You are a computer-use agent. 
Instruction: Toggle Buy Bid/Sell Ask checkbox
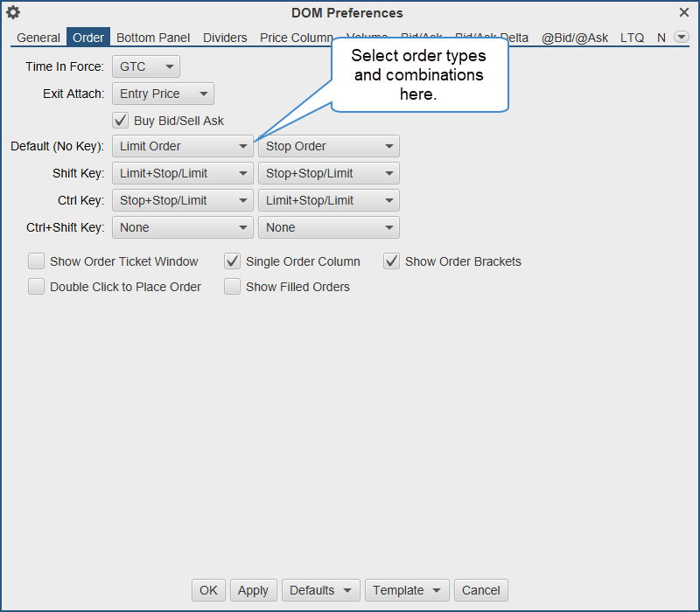(121, 121)
